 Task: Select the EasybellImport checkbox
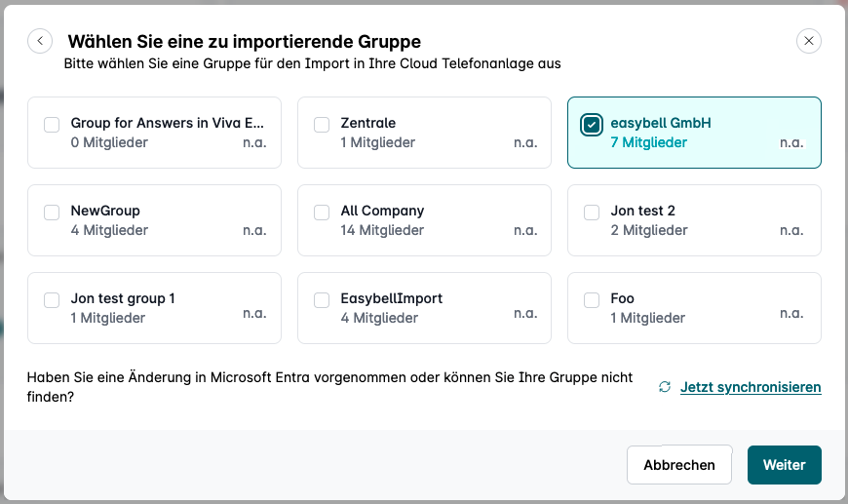[322, 299]
